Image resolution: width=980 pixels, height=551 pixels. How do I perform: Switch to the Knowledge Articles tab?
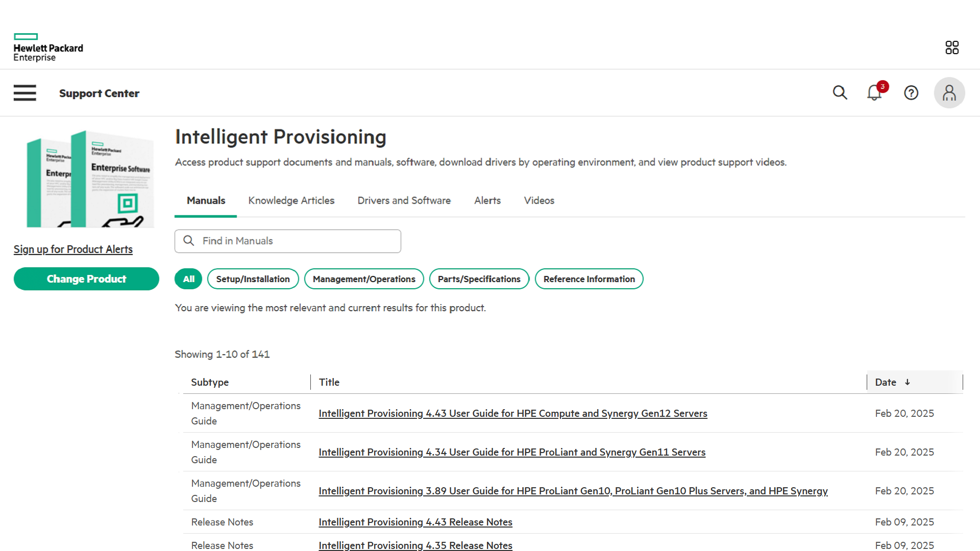pyautogui.click(x=291, y=201)
